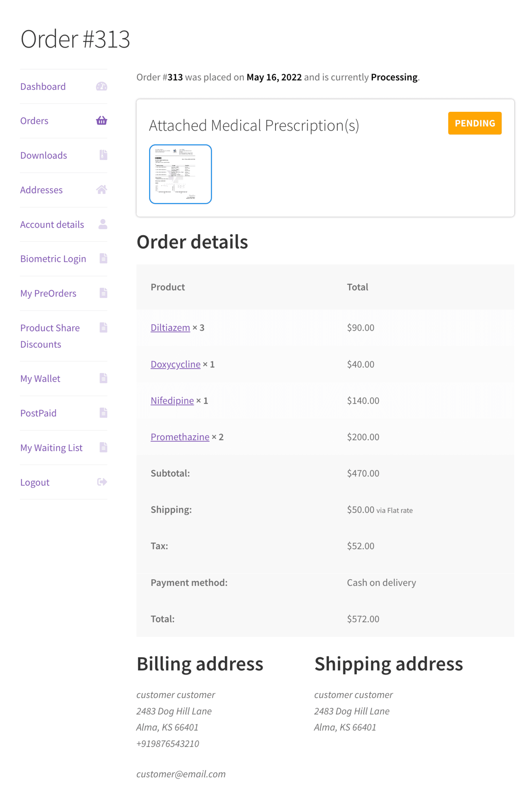Open the Promethazine product link
The image size is (532, 801).
click(180, 437)
